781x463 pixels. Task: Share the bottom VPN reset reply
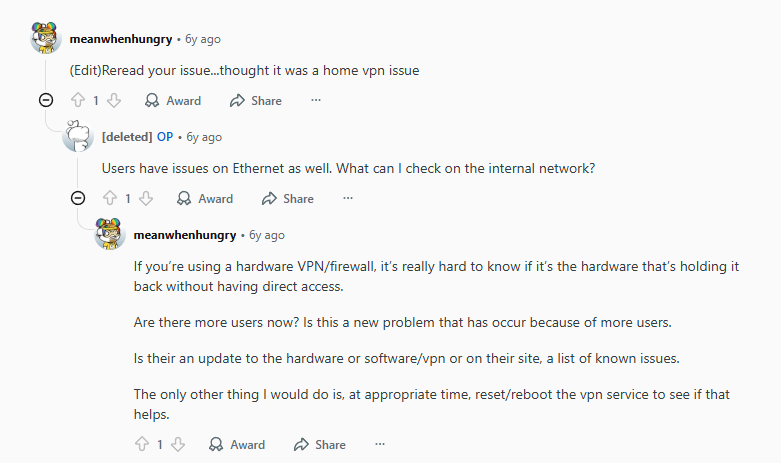coord(320,445)
